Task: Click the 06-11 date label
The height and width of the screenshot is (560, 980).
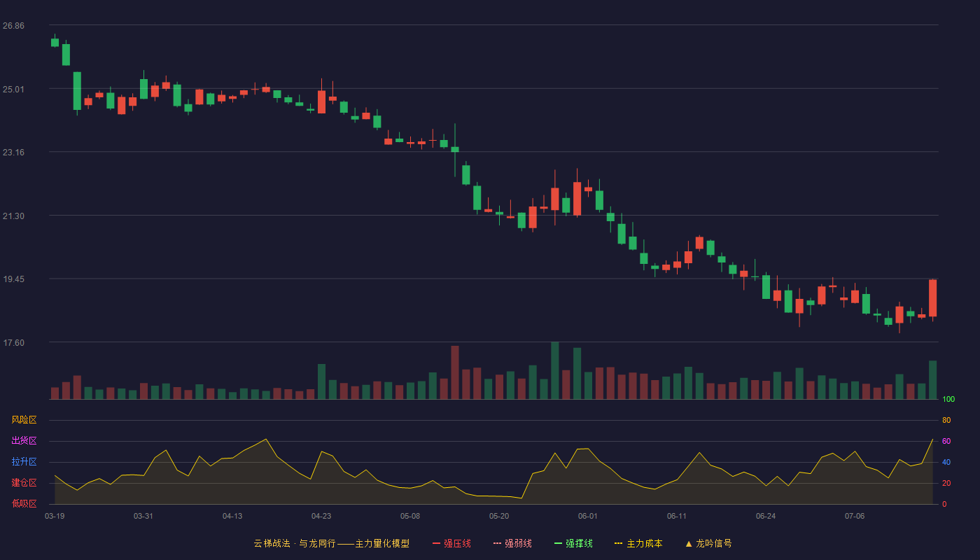Action: [x=677, y=516]
